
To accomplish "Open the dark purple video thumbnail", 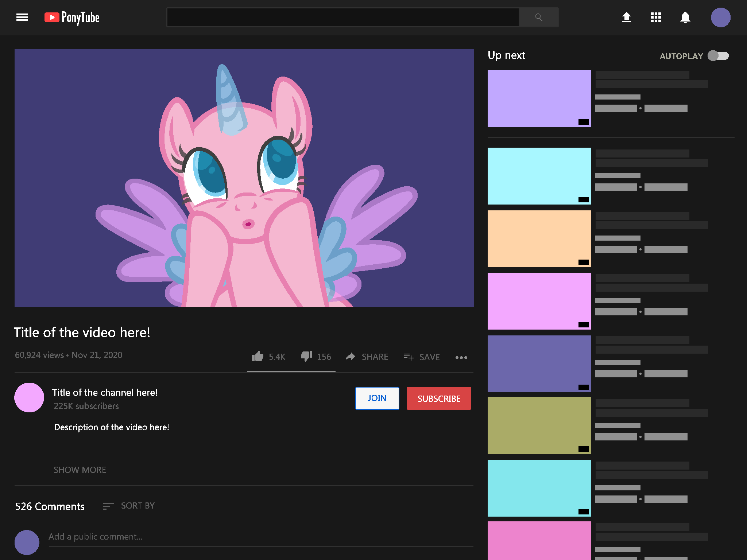I will point(539,364).
